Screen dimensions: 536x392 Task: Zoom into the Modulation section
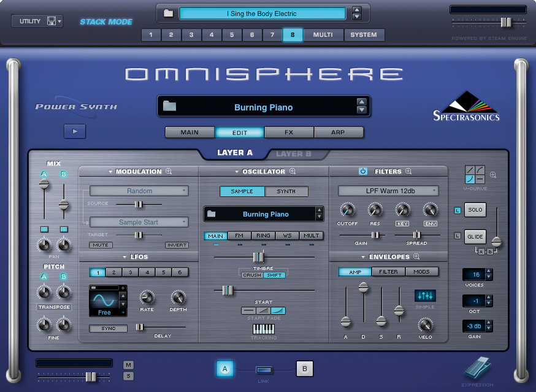tap(169, 171)
